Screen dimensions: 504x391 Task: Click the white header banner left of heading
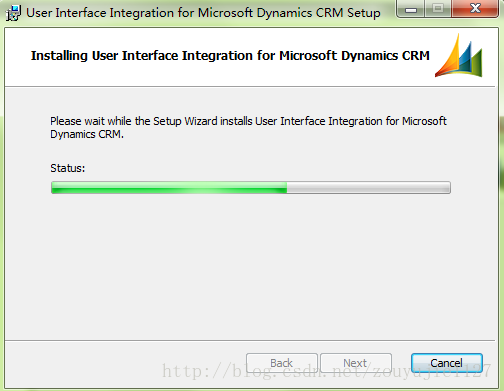(x=18, y=57)
